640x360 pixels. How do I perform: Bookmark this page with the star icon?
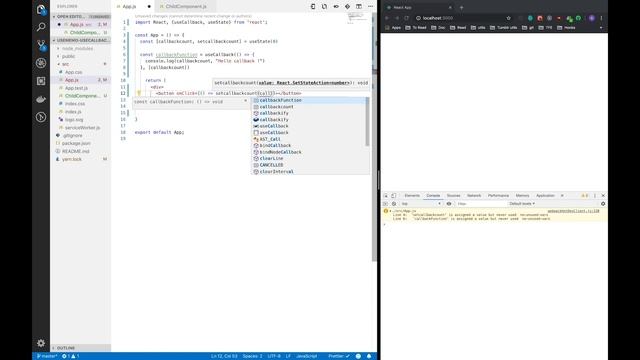(x=509, y=18)
